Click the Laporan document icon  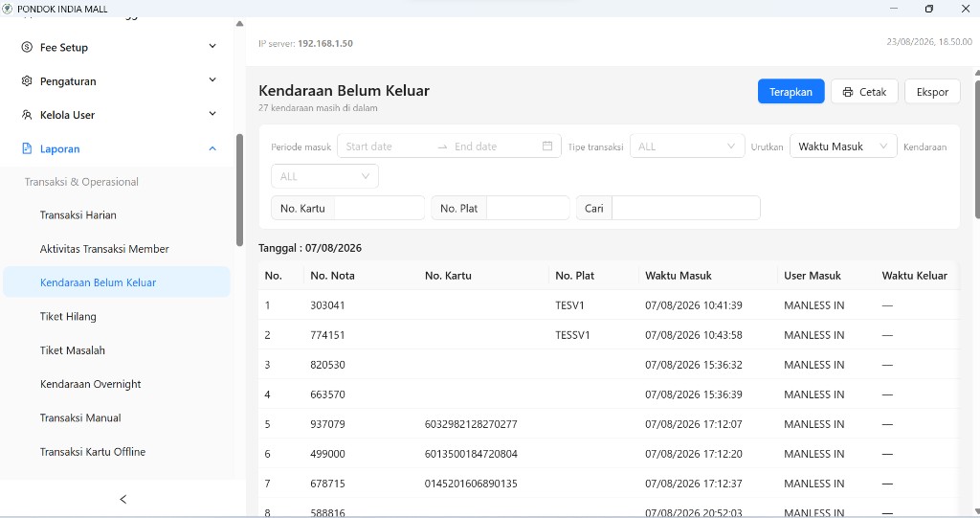(27, 148)
